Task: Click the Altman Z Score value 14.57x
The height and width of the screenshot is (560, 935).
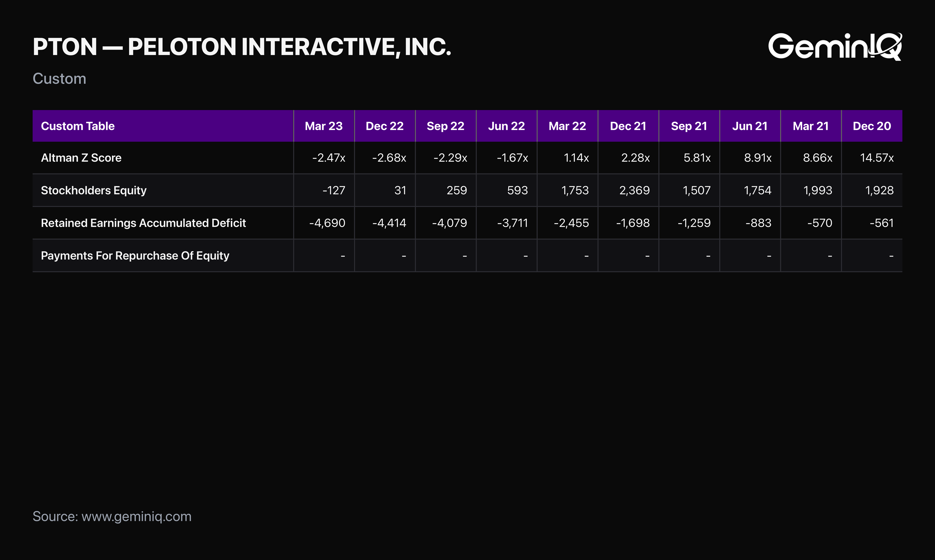Action: [877, 158]
